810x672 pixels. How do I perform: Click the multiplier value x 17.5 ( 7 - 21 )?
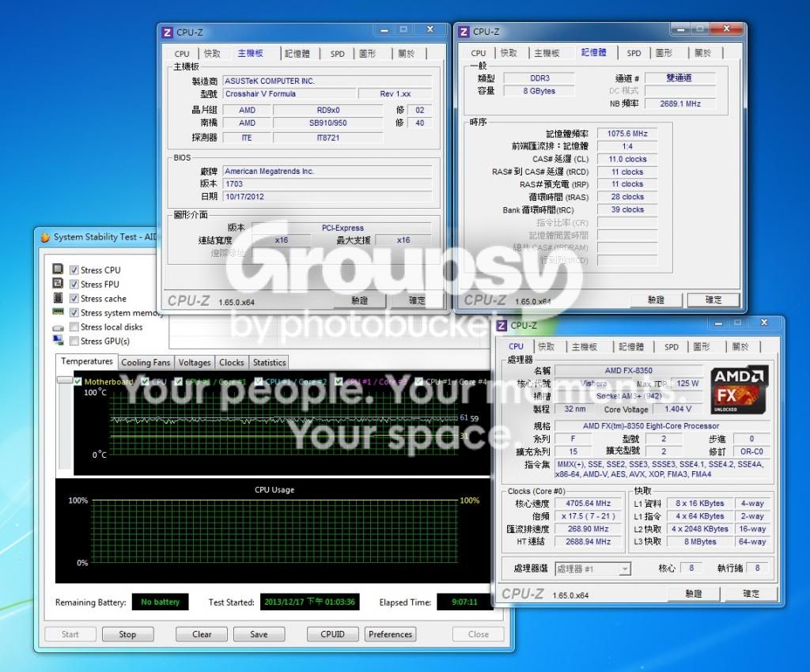pyautogui.click(x=588, y=516)
